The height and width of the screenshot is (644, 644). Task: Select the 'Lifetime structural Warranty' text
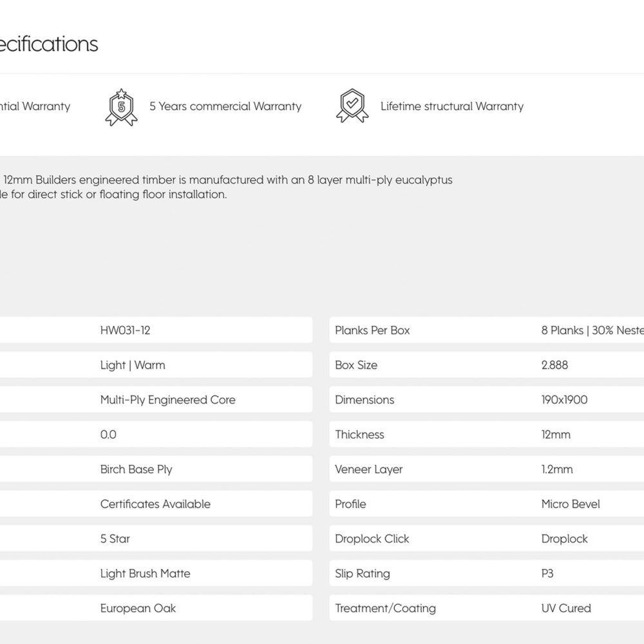tap(452, 106)
